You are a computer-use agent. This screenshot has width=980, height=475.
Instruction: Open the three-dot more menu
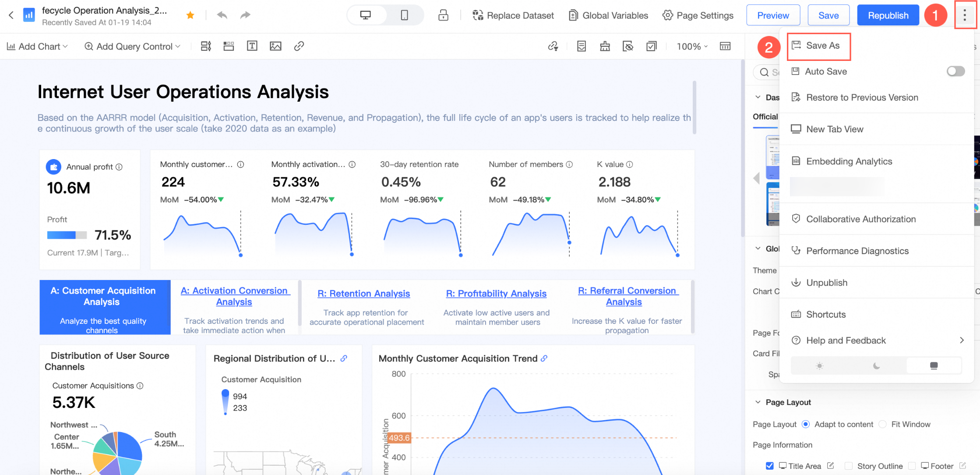click(x=965, y=15)
